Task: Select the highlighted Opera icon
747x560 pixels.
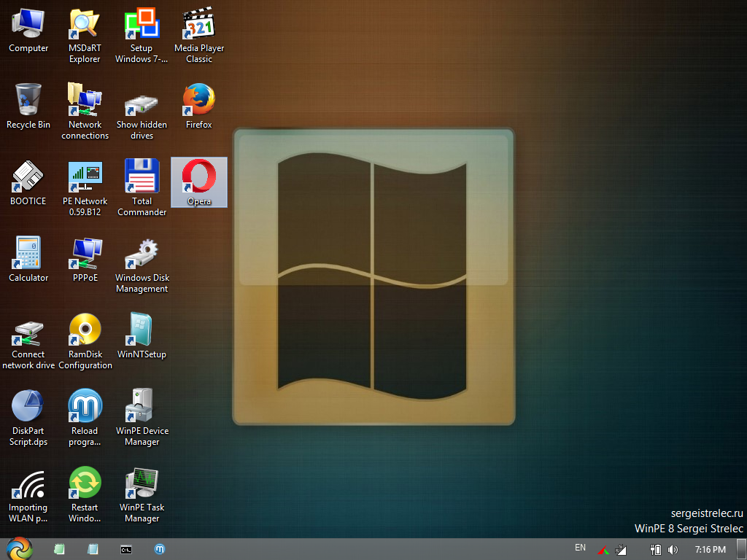Action: tap(198, 182)
